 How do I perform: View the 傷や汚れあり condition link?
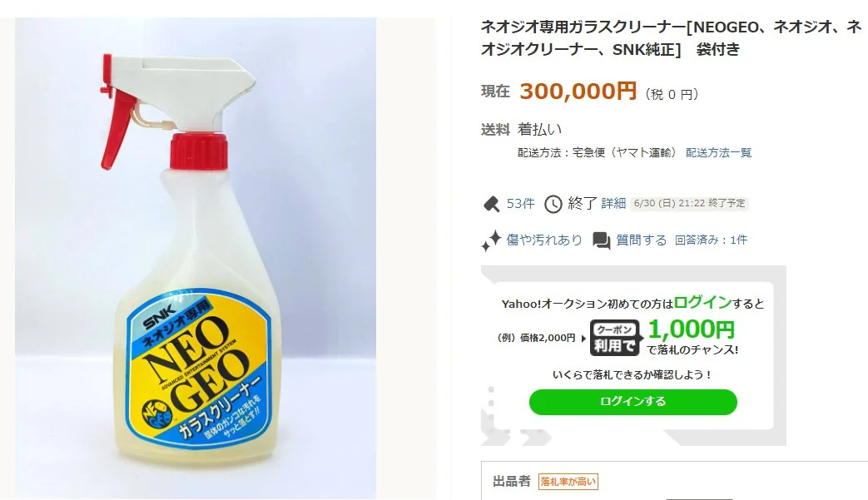544,240
